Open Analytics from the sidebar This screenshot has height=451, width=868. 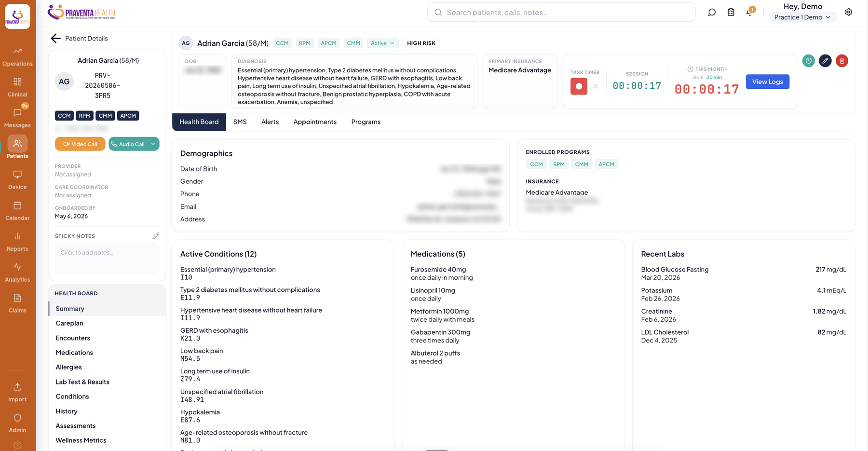point(17,273)
